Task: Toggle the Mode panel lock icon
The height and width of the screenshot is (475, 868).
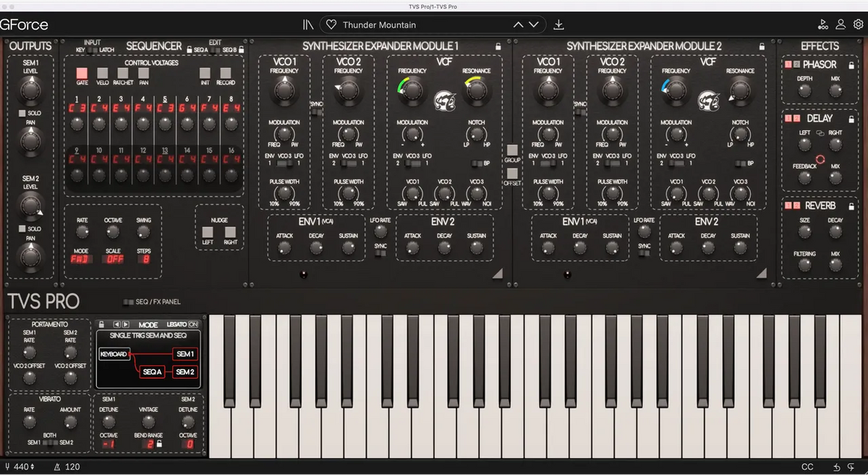Action: (x=102, y=324)
